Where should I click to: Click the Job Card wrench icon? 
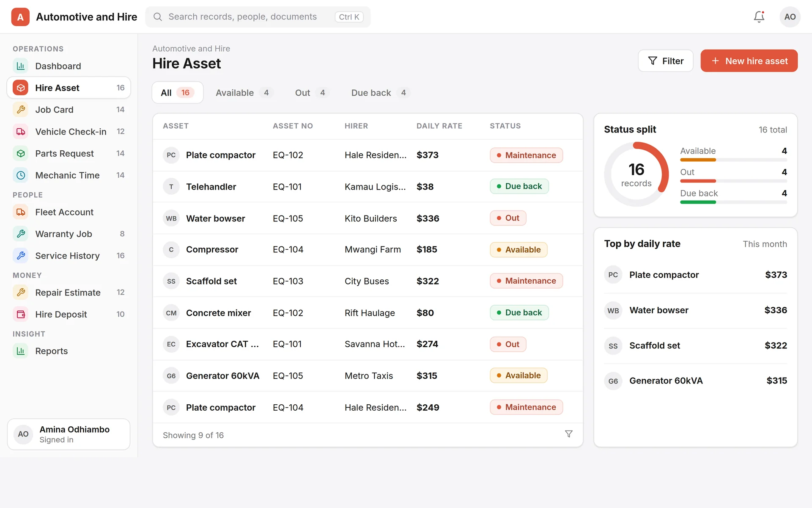click(x=21, y=110)
